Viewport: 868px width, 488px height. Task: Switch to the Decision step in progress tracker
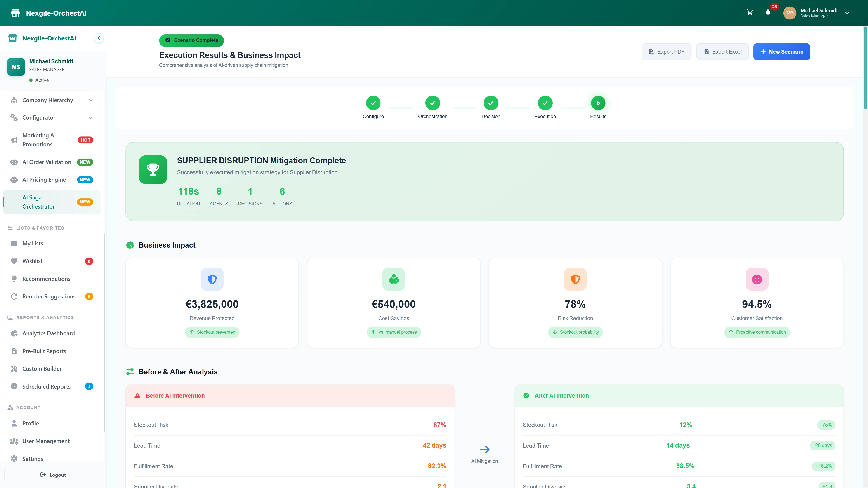pyautogui.click(x=491, y=103)
